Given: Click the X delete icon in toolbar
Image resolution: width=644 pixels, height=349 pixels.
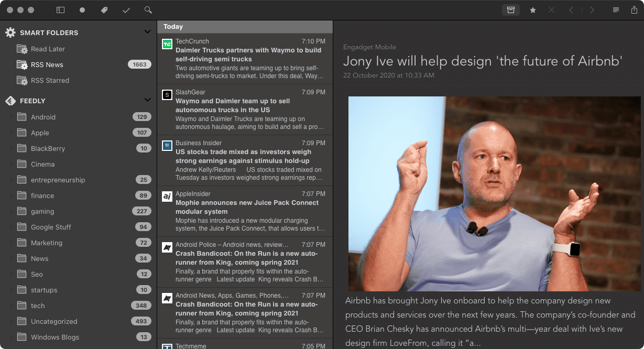Looking at the screenshot, I should coord(551,10).
